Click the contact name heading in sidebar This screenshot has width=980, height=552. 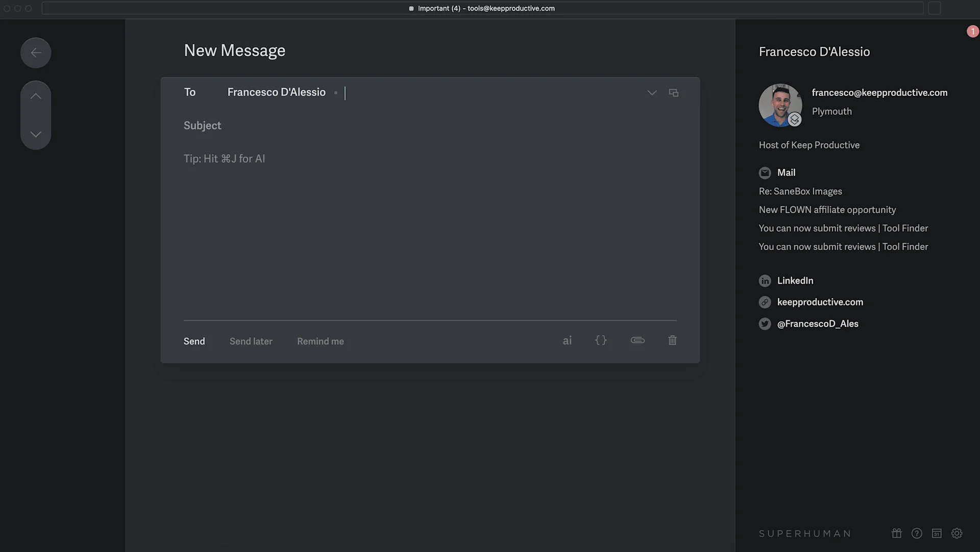pyautogui.click(x=814, y=52)
